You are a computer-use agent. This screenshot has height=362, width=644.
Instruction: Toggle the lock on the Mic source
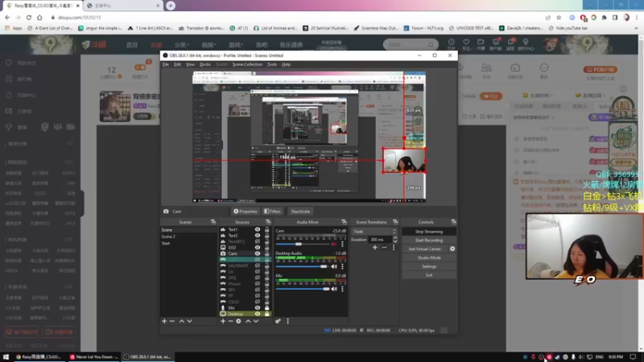pyautogui.click(x=267, y=308)
